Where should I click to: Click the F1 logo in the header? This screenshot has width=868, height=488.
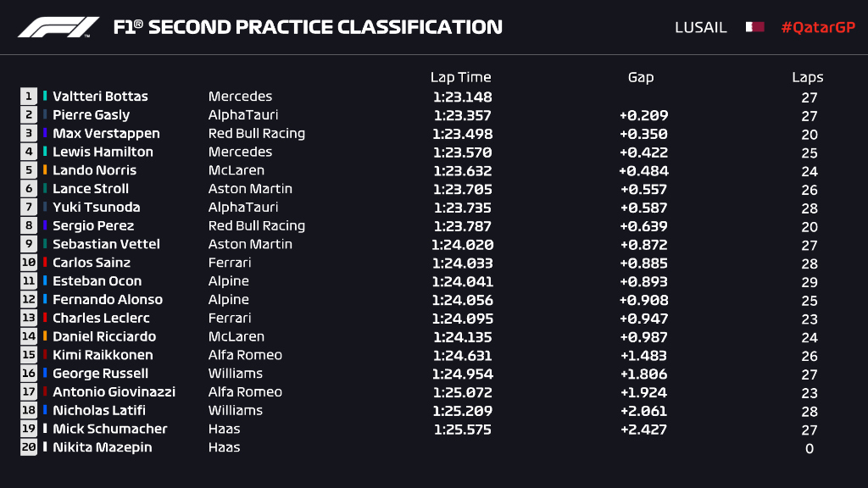(x=58, y=27)
